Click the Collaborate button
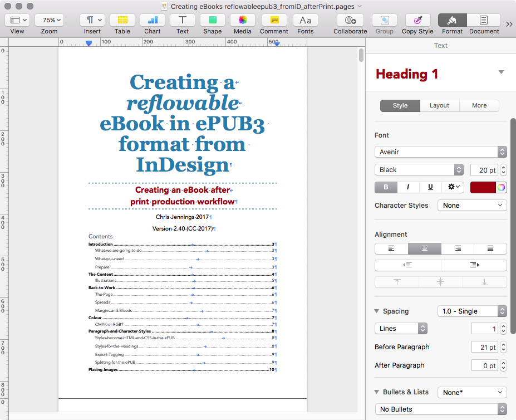Image resolution: width=516 pixels, height=420 pixels. pos(350,20)
